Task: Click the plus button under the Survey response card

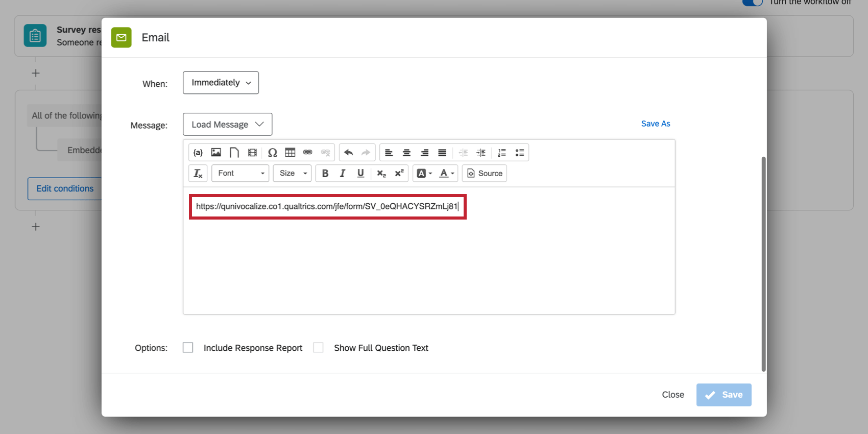Action: [x=36, y=73]
